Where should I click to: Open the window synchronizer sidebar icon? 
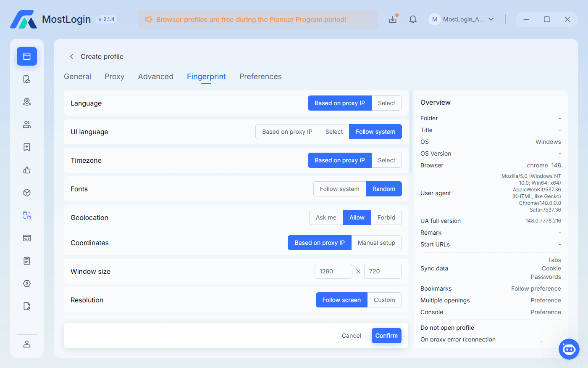point(27,215)
